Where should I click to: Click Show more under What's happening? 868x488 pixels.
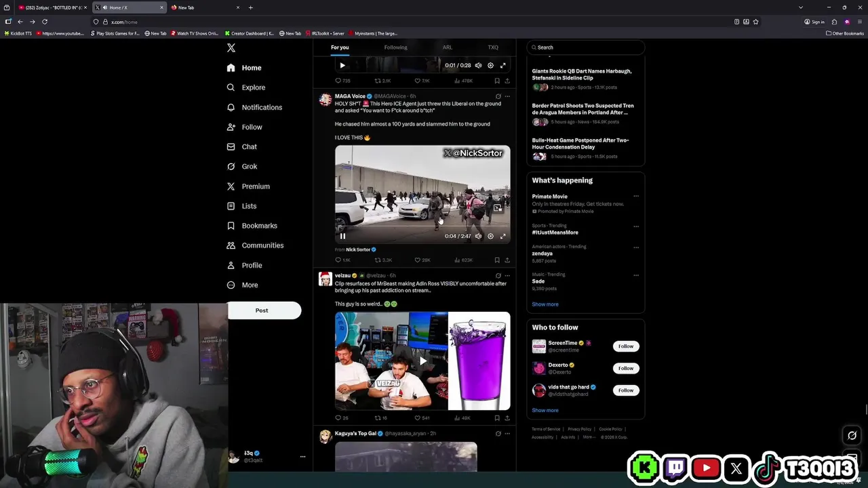pos(545,304)
